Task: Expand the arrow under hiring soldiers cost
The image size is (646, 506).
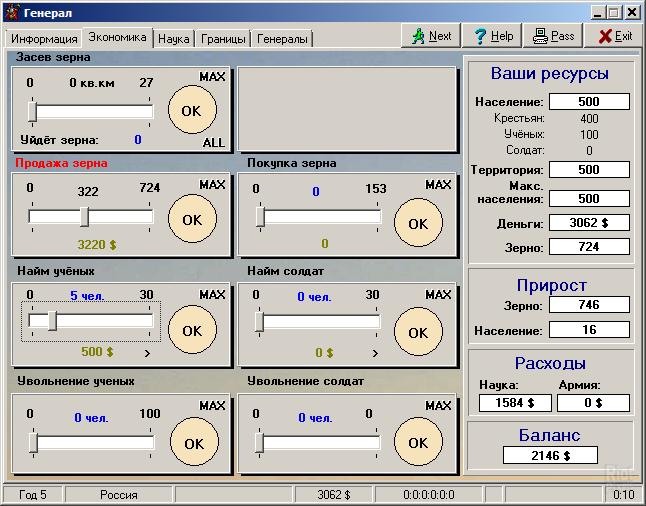Action: (373, 353)
